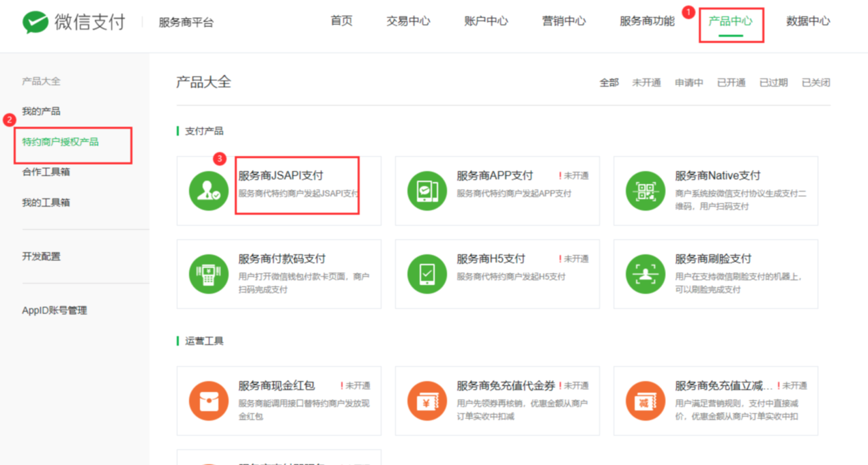This screenshot has width=868, height=465.
Task: Click the 服务商免充值代金券 orange coupon icon
Action: [x=427, y=401]
